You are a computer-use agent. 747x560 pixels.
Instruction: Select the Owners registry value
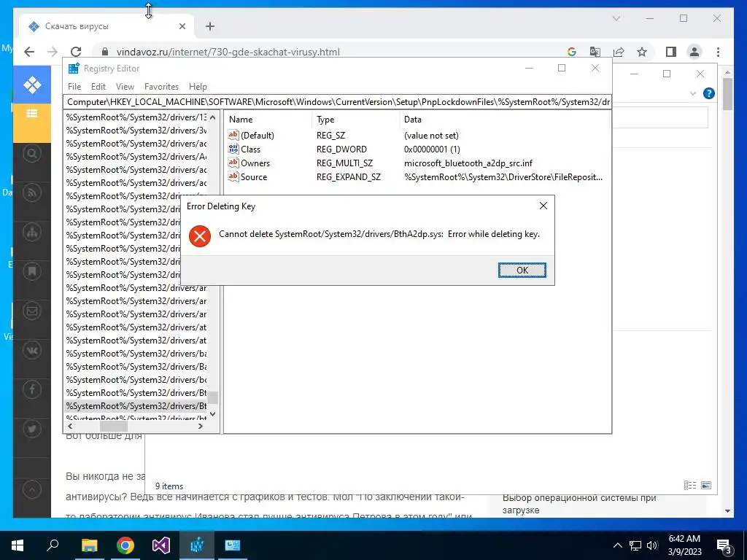click(255, 163)
